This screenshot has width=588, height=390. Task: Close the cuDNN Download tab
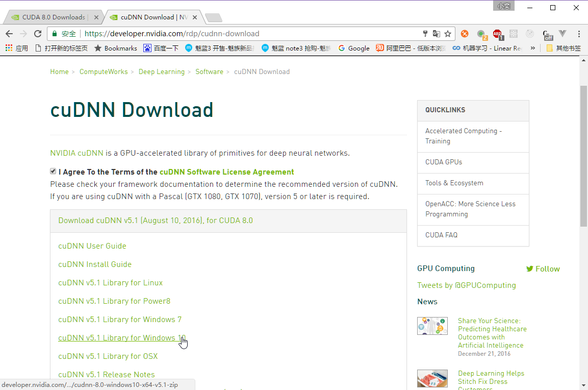[195, 17]
